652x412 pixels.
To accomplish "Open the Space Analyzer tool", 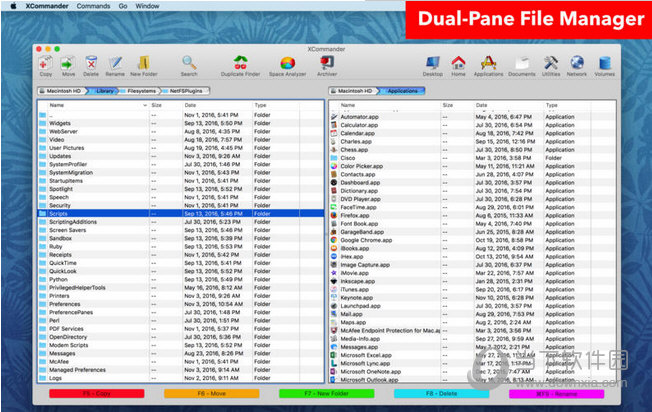I will coord(287,66).
